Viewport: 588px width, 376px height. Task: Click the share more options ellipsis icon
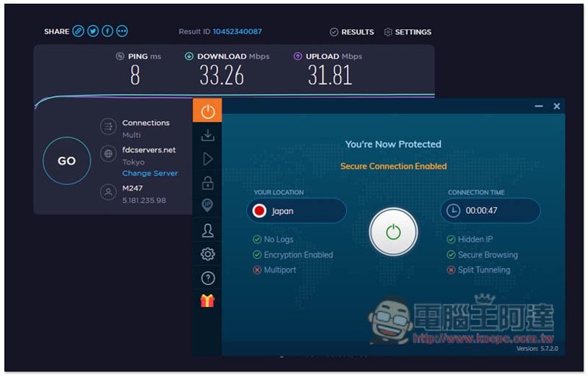click(x=122, y=31)
